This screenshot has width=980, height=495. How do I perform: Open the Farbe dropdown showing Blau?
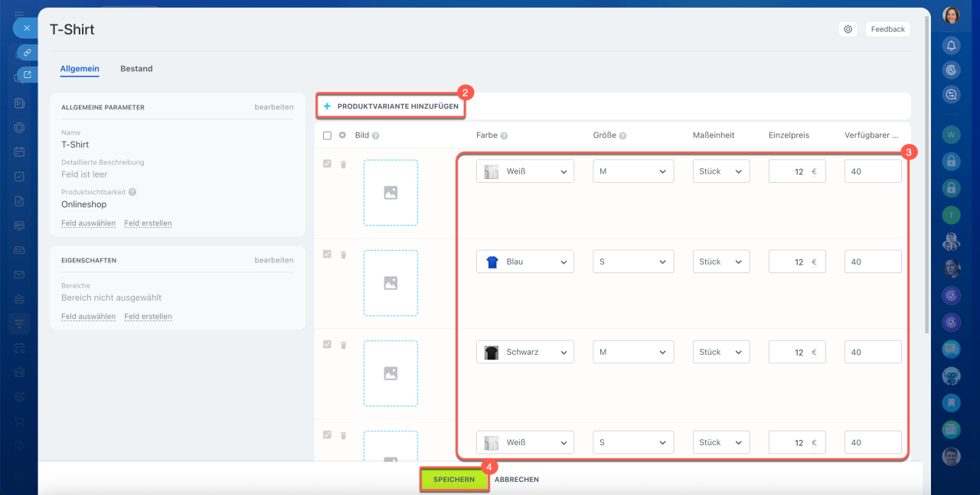pos(524,262)
